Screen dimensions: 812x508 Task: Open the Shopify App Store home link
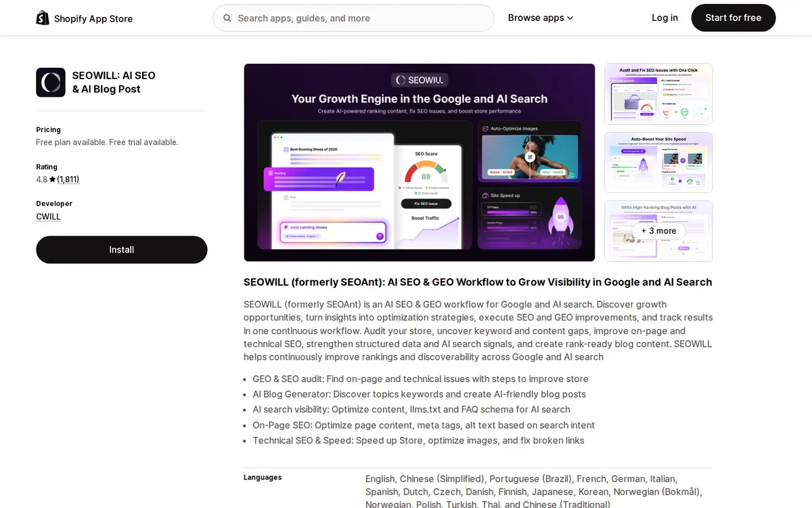coord(85,18)
